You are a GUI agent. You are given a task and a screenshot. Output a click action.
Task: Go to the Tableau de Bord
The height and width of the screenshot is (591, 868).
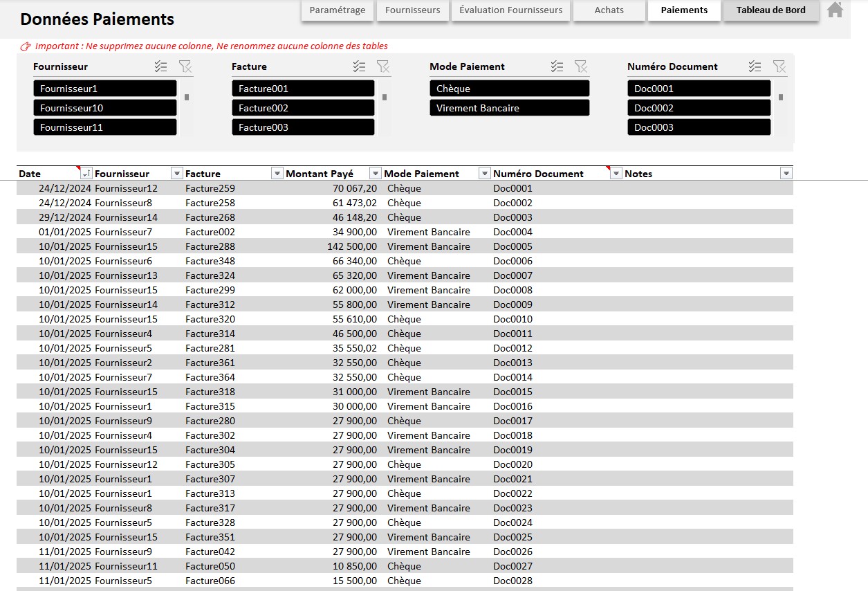point(770,10)
